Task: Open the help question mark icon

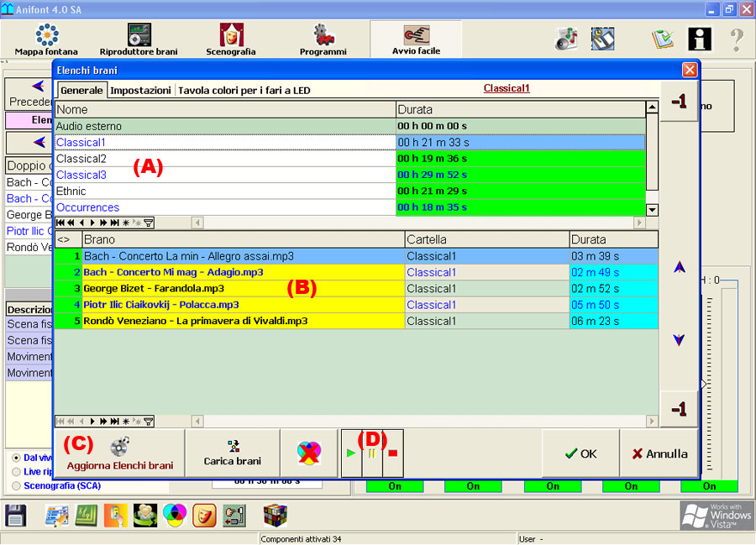Action: tap(736, 39)
